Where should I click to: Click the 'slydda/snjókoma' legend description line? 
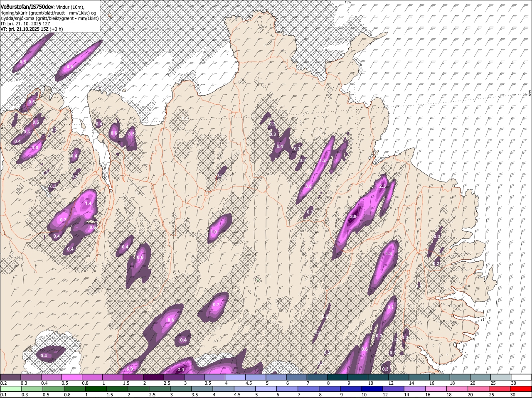49,18
